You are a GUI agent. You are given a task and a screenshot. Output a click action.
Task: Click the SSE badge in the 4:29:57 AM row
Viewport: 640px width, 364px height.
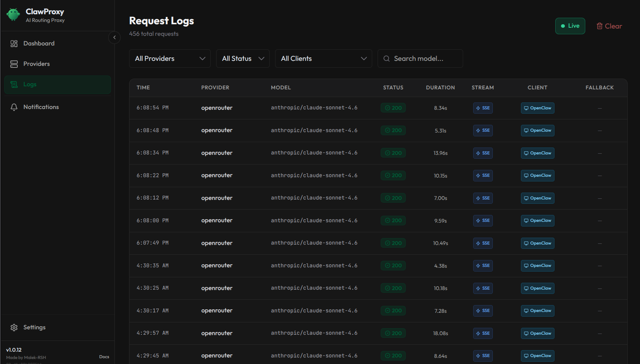(483, 333)
